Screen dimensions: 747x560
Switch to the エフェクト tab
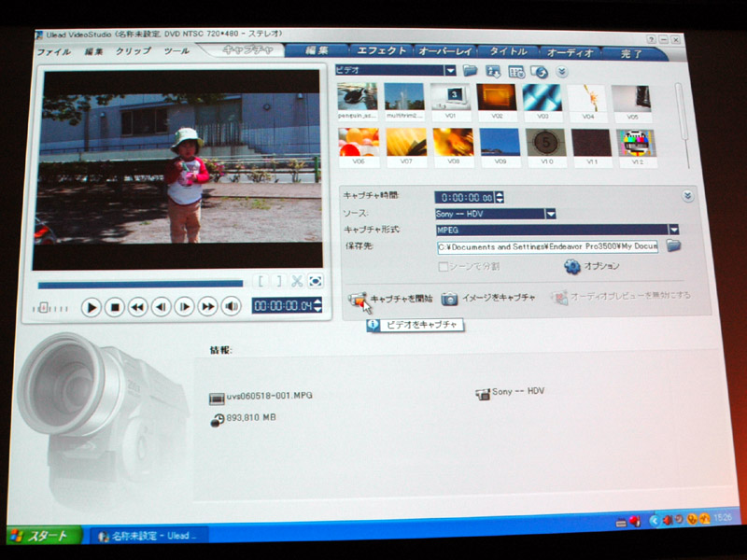(x=382, y=51)
